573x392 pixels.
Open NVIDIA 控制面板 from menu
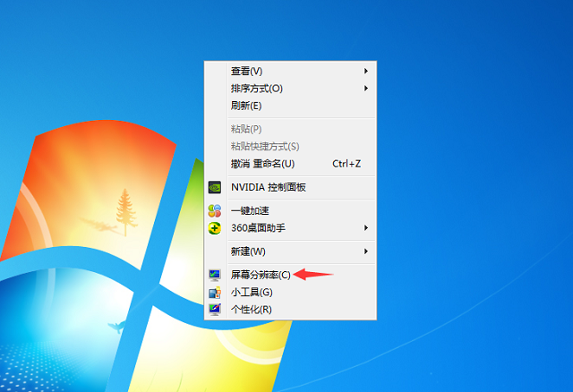click(290, 187)
